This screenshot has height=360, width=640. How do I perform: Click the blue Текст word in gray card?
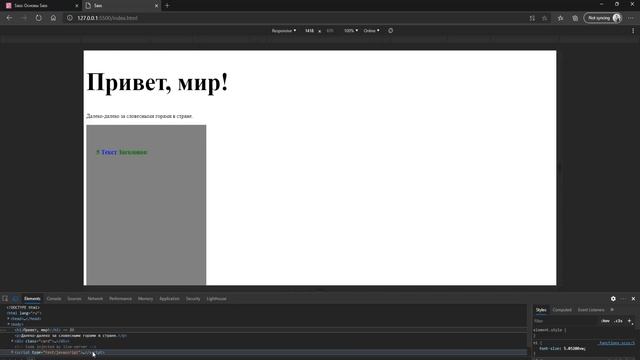click(109, 152)
